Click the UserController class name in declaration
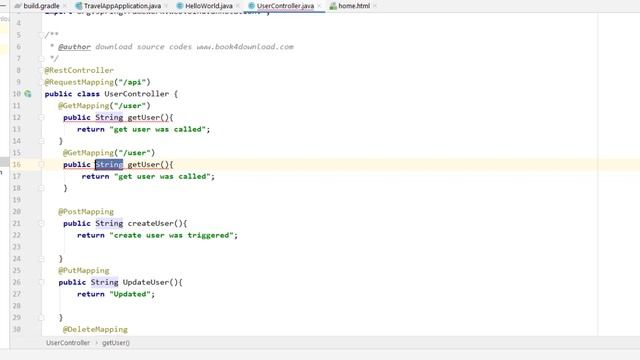 (x=137, y=94)
